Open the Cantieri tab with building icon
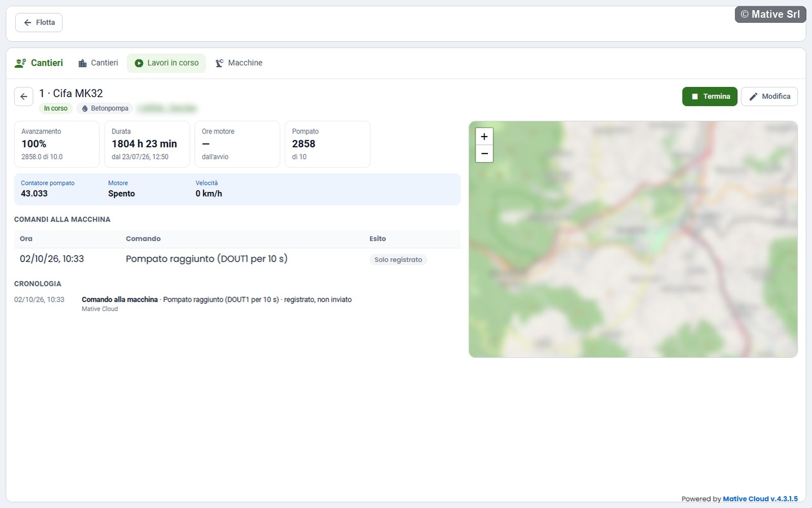 click(x=98, y=63)
